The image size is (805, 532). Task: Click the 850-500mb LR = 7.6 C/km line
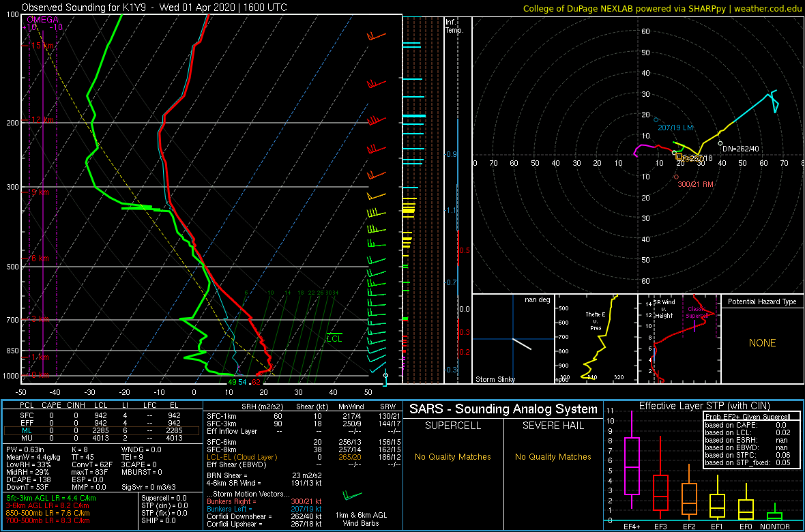(48, 513)
